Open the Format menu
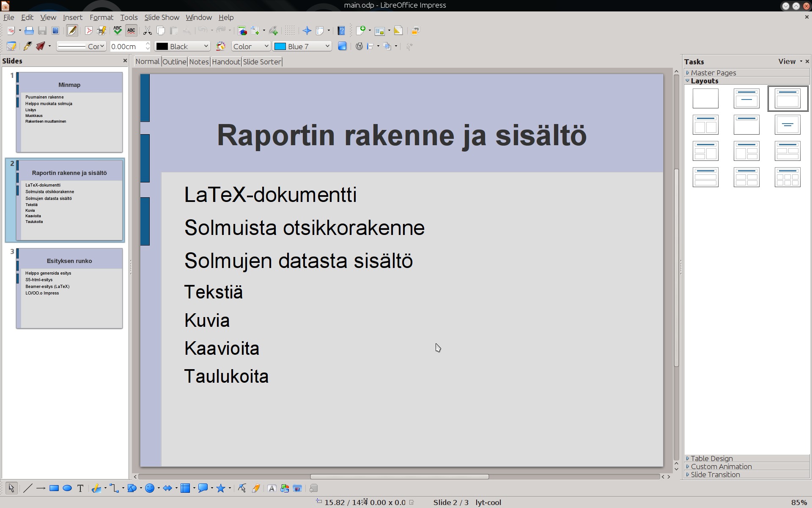This screenshot has width=812, height=508. (101, 17)
